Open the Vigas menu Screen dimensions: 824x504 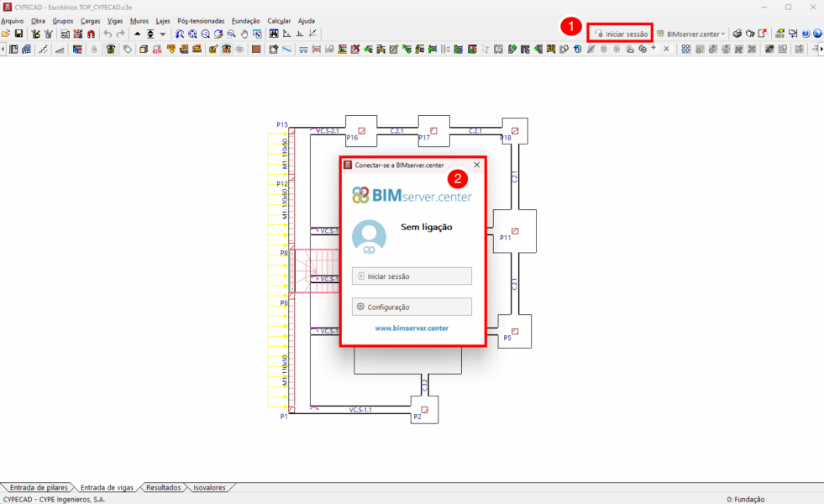[115, 20]
